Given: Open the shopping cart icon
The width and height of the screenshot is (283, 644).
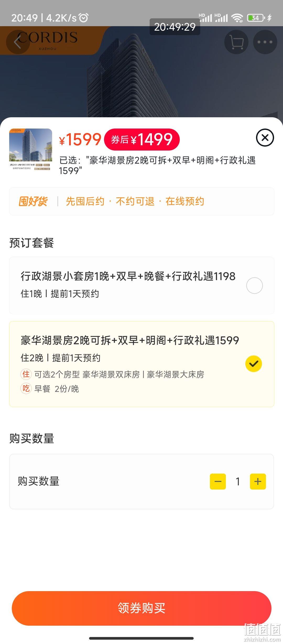Looking at the screenshot, I should coord(236,42).
